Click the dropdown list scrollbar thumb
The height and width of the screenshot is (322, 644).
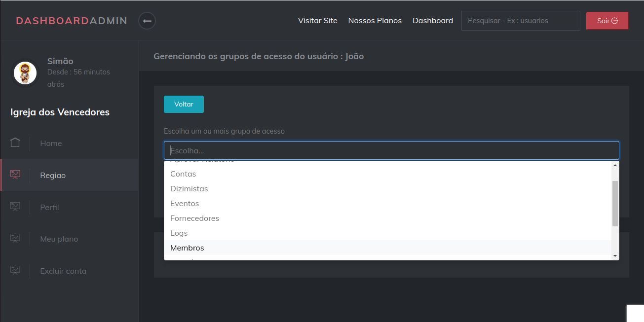tap(615, 203)
